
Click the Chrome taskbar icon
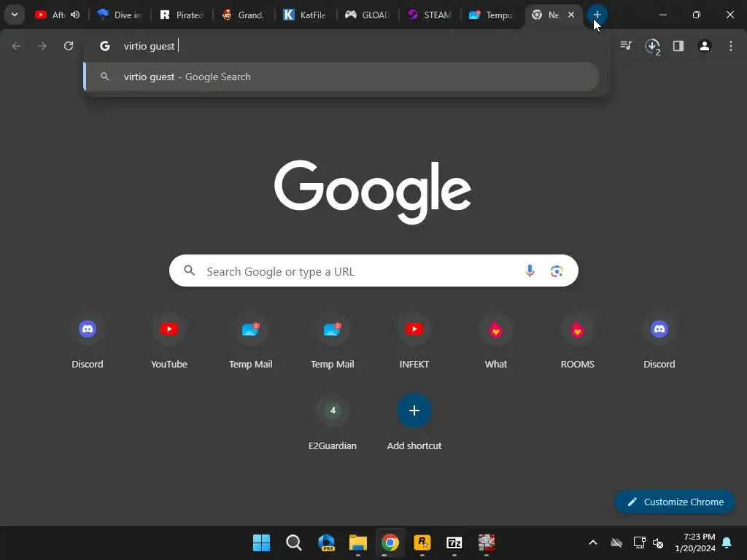[x=390, y=542]
